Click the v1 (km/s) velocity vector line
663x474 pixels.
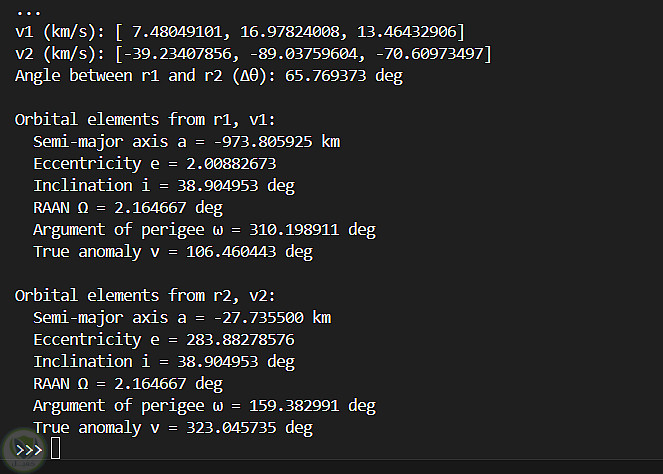[239, 32]
